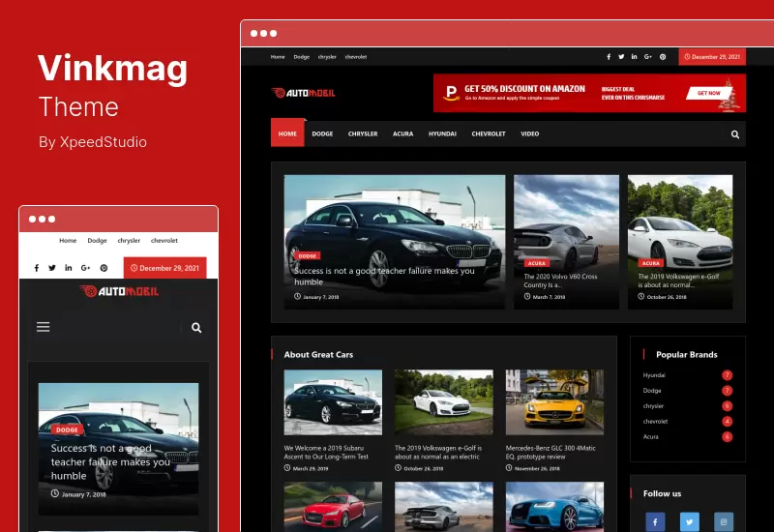The image size is (774, 532).
Task: Click the Pinterest icon in mobile preview
Action: 104,268
